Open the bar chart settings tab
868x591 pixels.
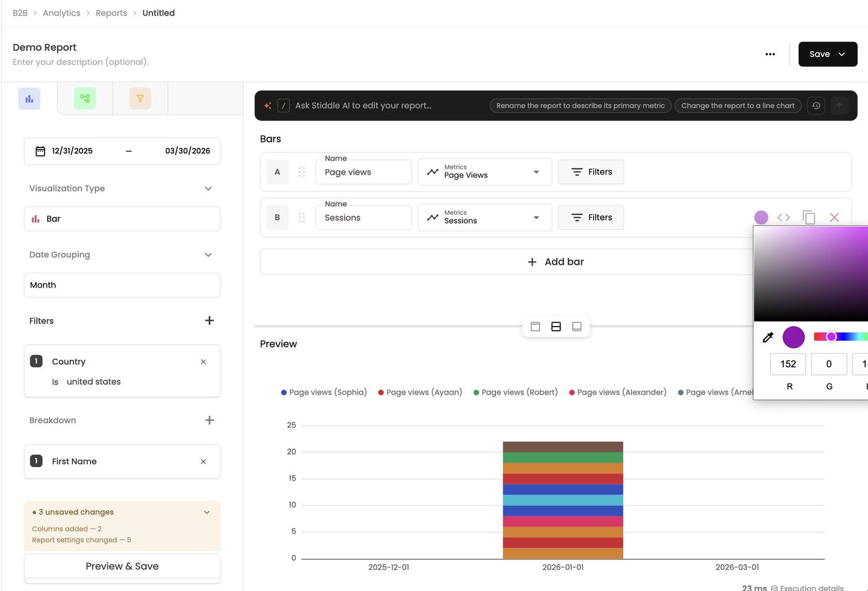pos(29,98)
